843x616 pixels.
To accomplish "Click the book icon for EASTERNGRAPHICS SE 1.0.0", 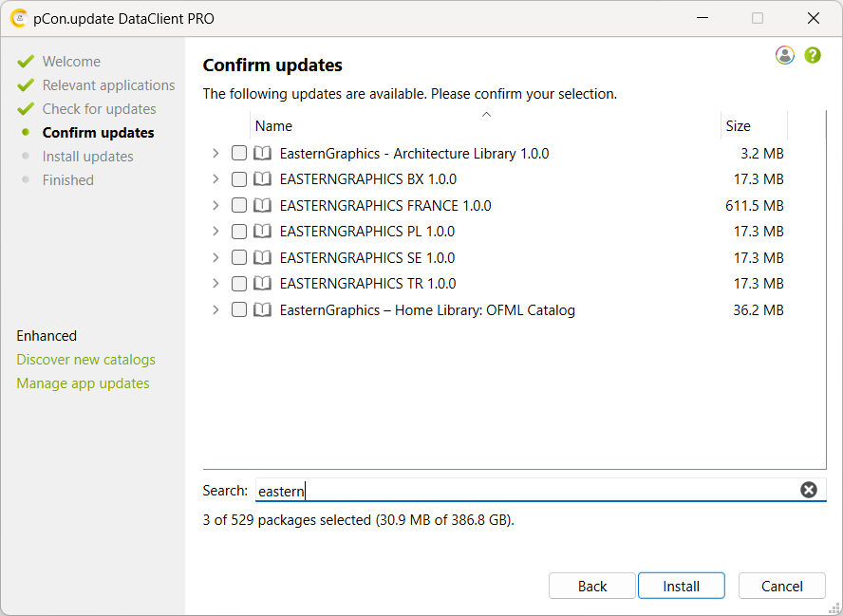I will click(262, 257).
